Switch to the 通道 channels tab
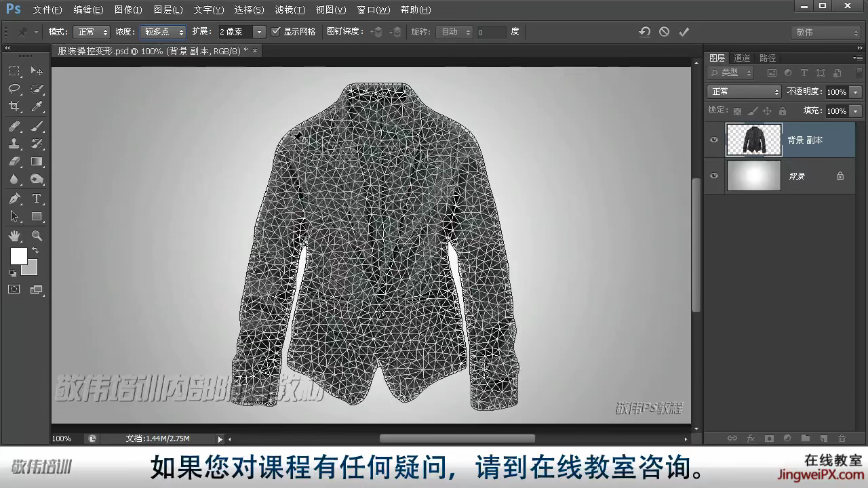Image resolution: width=868 pixels, height=488 pixels. (742, 58)
